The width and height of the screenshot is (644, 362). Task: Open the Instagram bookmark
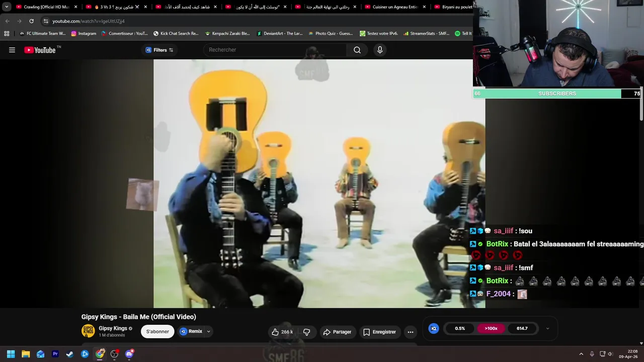coord(84,34)
